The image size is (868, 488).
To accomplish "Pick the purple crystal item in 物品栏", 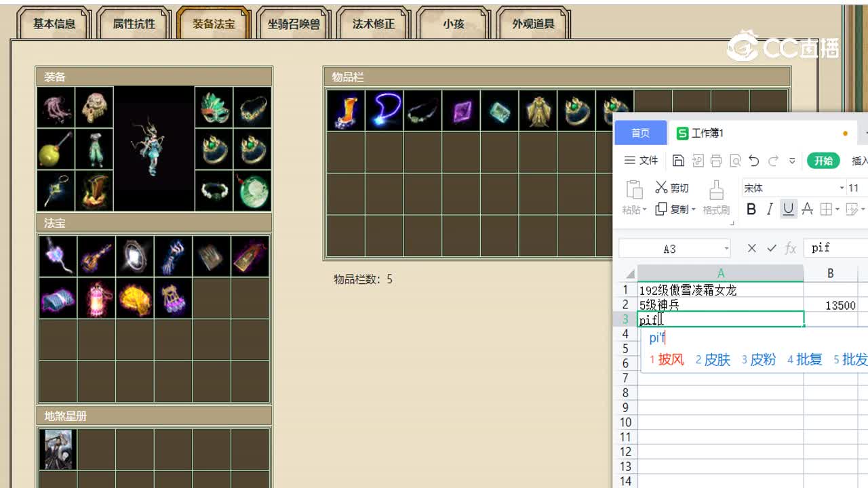I will pos(461,110).
